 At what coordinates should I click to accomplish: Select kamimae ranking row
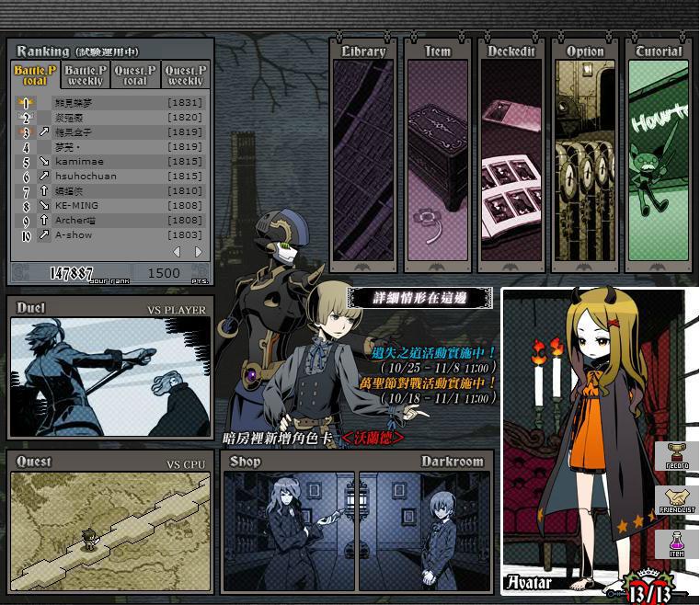pos(110,161)
